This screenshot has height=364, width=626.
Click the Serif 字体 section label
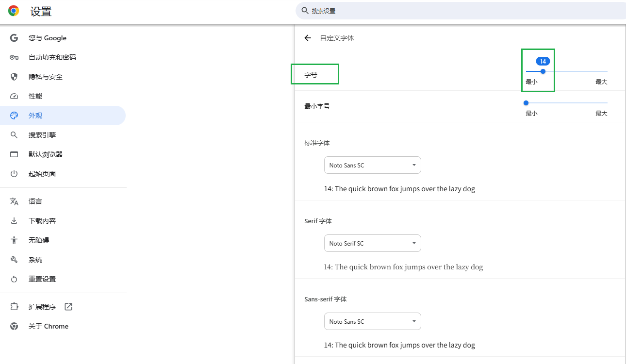click(318, 221)
